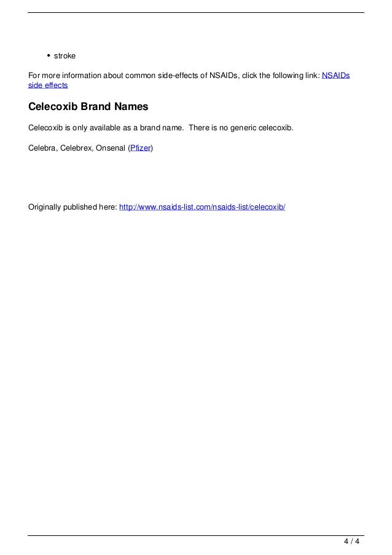Click the horizontal rule above the page number
Screen dimensions: 392x555
pyautogui.click(x=196, y=535)
